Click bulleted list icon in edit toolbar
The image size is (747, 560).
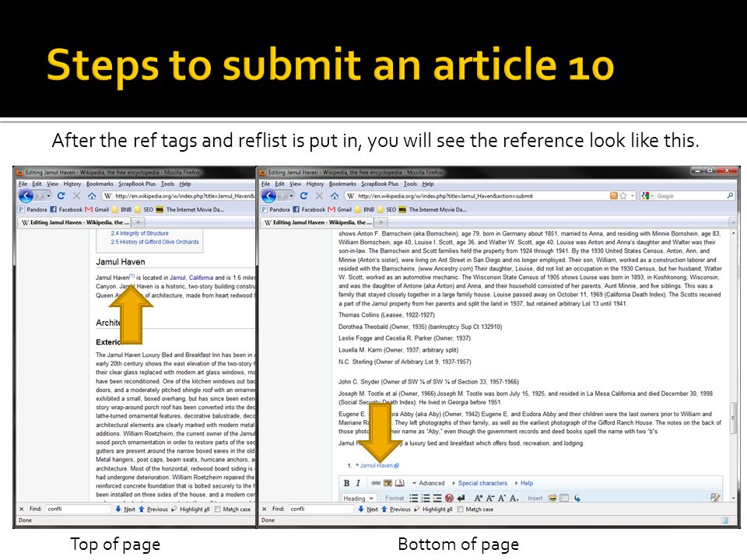click(413, 498)
